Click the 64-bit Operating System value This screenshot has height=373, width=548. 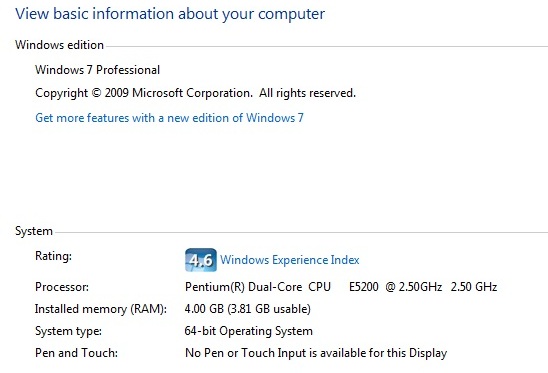tap(248, 331)
